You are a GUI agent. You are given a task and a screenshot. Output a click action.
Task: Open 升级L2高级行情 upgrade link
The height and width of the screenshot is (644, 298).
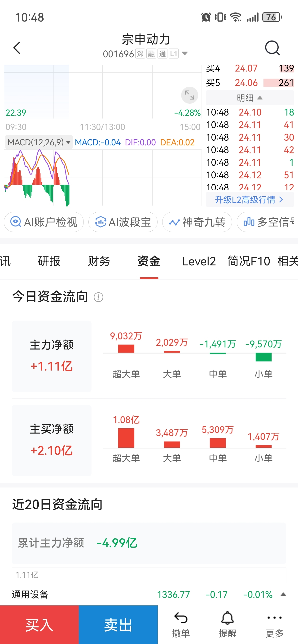click(x=250, y=200)
